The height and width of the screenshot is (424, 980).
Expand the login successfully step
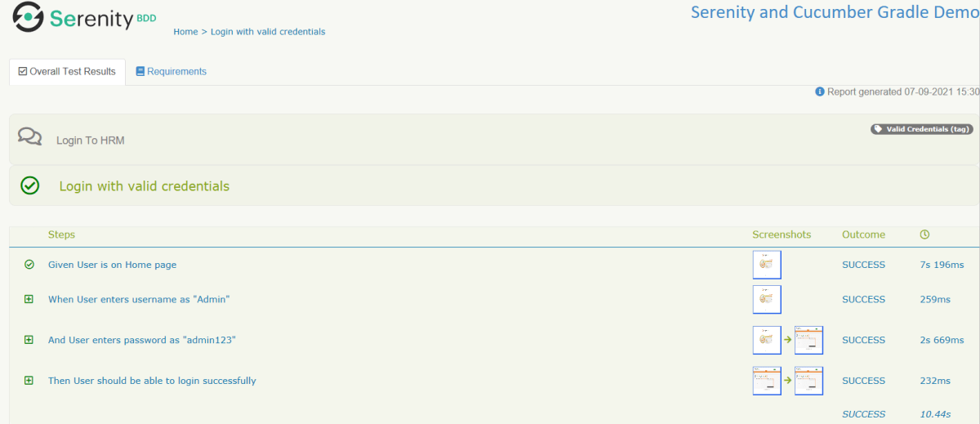point(29,381)
